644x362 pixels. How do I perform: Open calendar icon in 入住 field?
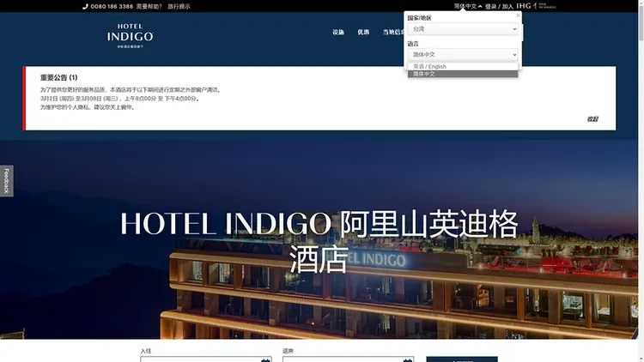265,360
